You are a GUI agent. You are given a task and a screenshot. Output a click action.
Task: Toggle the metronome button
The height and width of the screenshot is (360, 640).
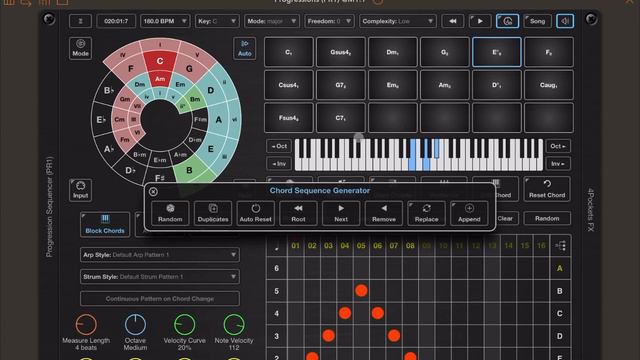pos(507,21)
